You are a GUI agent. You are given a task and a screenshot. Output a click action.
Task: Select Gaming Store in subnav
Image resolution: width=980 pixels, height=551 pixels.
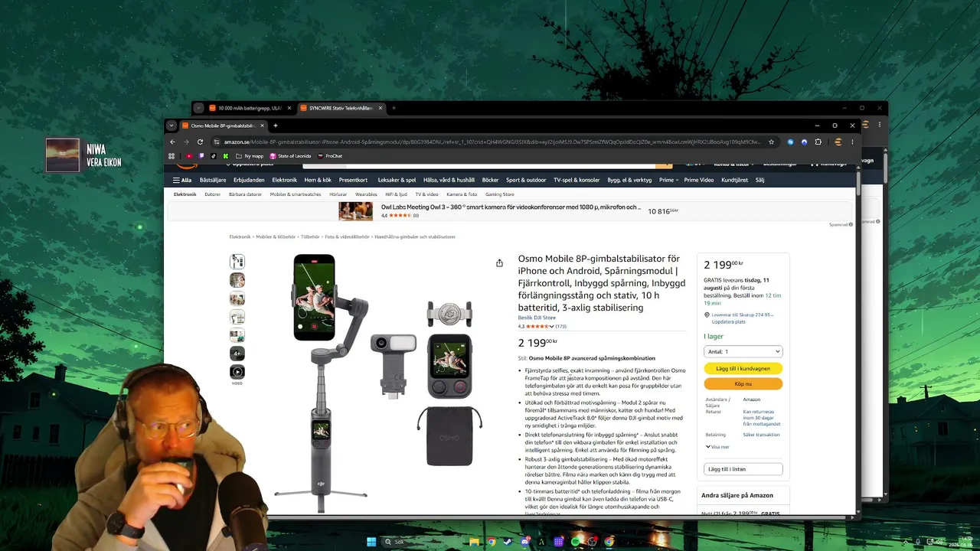500,194
